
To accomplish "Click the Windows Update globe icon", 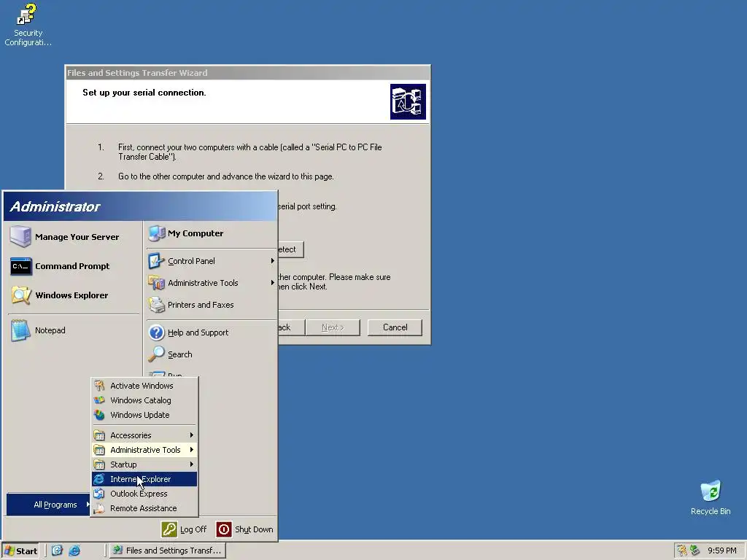I will pyautogui.click(x=99, y=415).
